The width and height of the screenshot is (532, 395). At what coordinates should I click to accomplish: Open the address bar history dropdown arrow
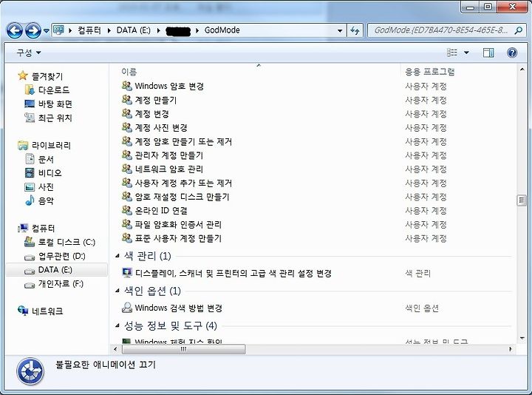pyautogui.click(x=340, y=31)
